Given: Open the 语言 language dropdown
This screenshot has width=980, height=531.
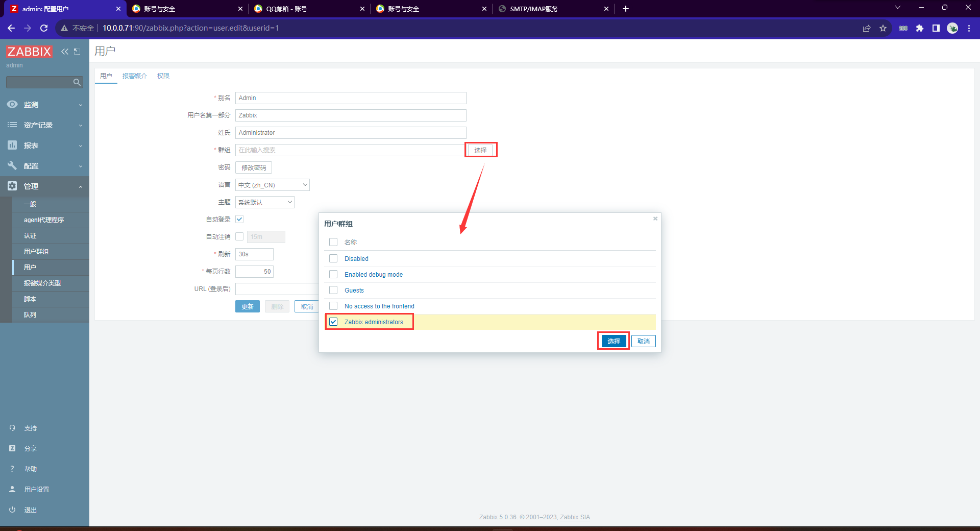Looking at the screenshot, I should tap(273, 185).
